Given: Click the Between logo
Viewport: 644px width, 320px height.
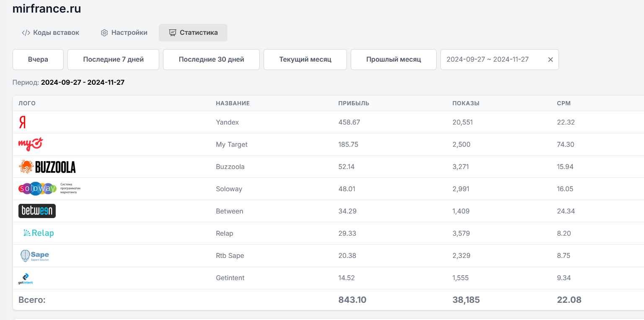Looking at the screenshot, I should pyautogui.click(x=37, y=211).
